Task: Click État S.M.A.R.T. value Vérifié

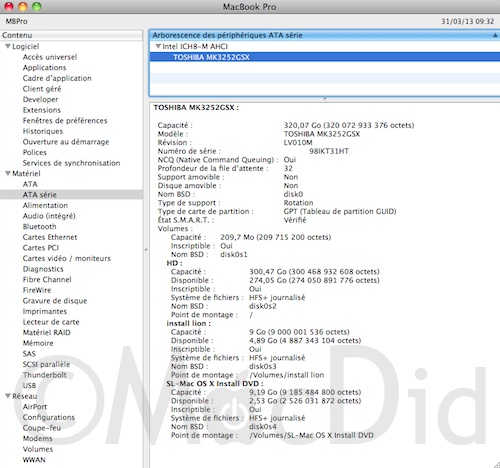Action: (x=295, y=220)
